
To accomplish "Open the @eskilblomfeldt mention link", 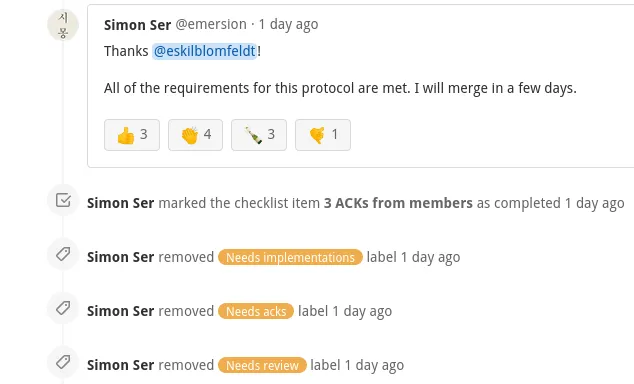I will [205, 51].
